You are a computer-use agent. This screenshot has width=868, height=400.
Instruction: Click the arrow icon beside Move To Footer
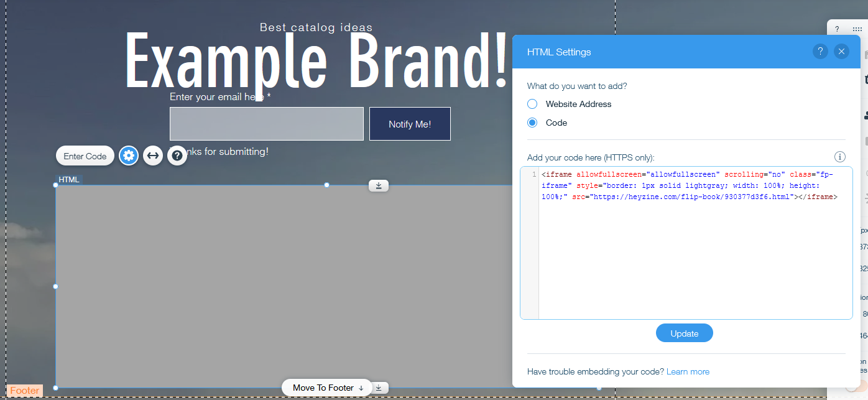pos(378,387)
